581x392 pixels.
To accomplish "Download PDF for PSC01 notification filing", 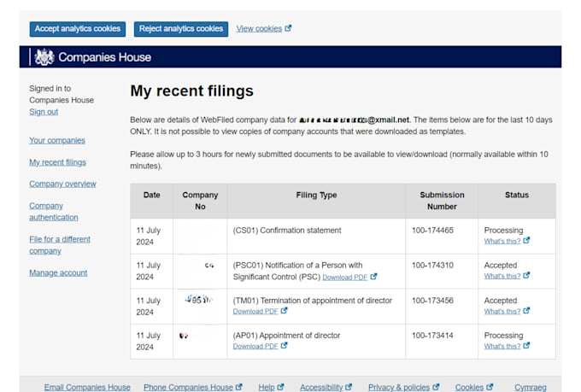I will click(x=344, y=278).
